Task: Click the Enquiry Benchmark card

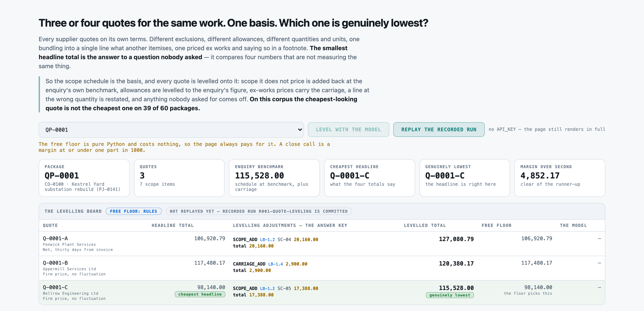Action: (x=274, y=178)
